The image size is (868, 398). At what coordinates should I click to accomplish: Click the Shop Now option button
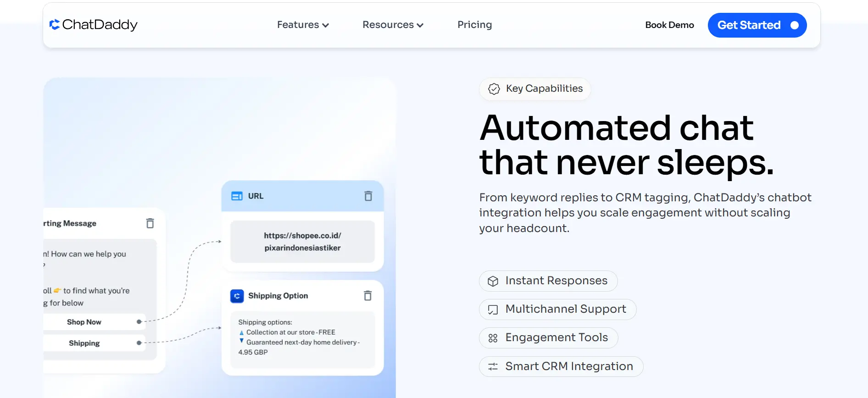(x=84, y=322)
